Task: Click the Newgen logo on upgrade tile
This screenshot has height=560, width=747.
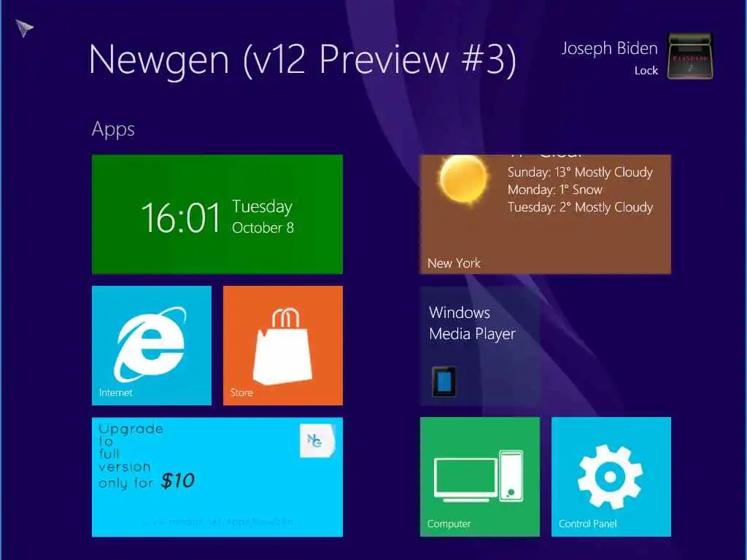Action: [x=317, y=441]
